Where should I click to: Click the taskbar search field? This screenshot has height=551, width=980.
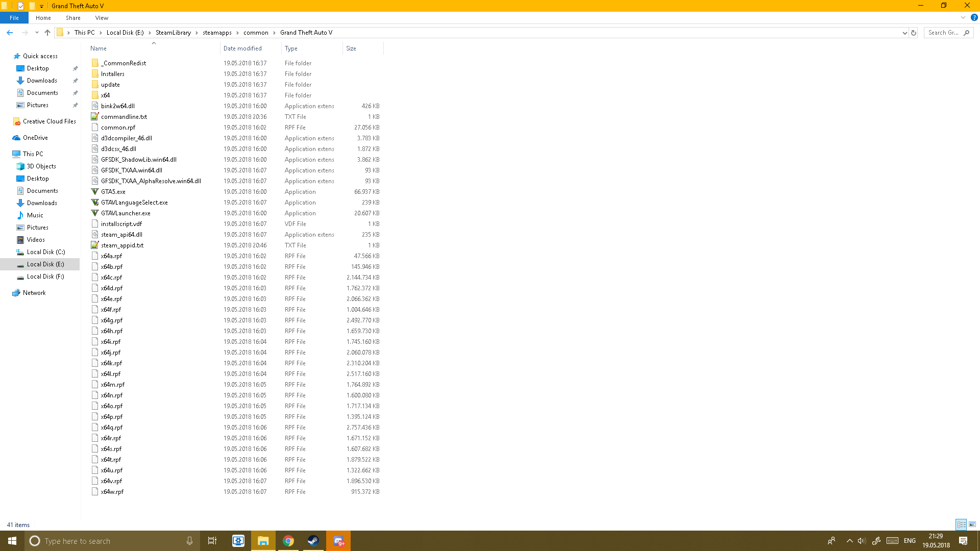[112, 541]
